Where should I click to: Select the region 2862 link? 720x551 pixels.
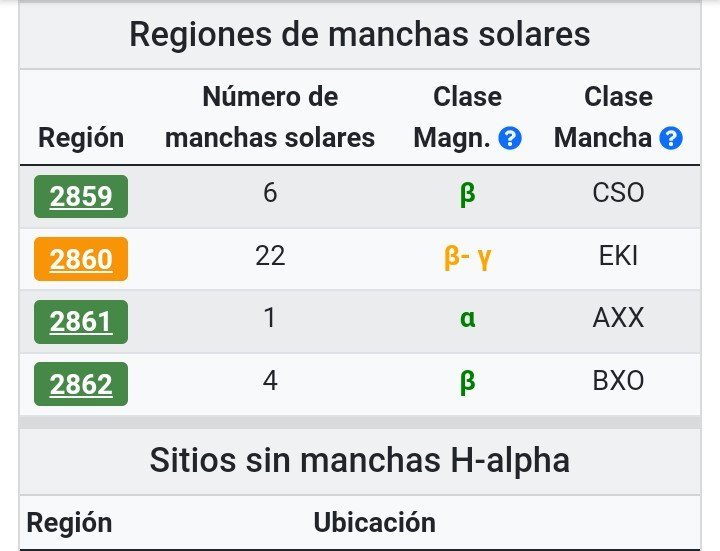(x=81, y=383)
